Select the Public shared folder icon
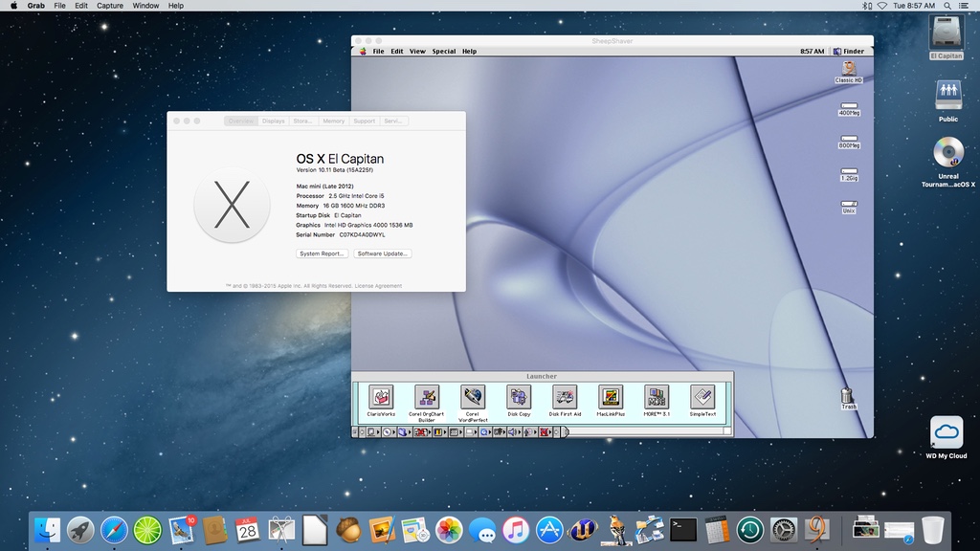The image size is (980, 551). point(948,99)
